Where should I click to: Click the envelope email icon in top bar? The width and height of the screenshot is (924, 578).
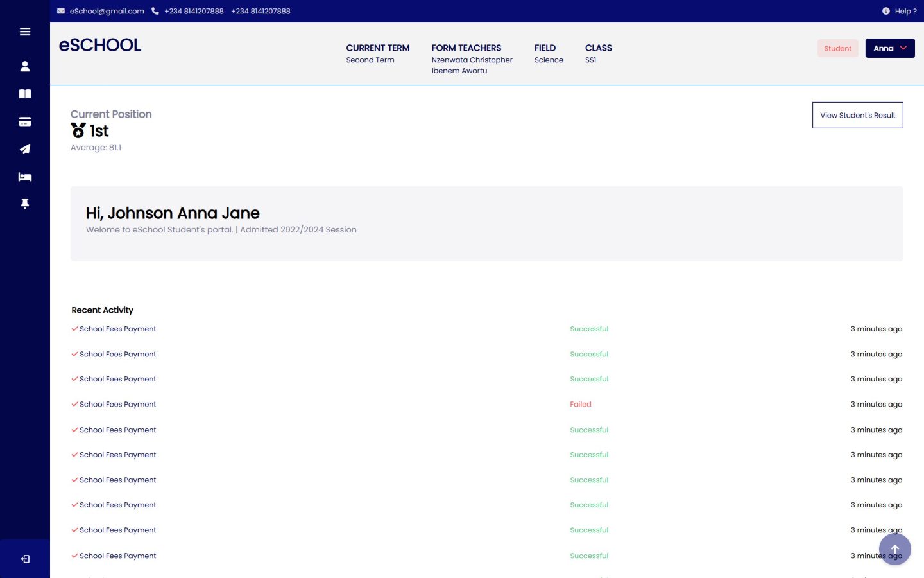[x=61, y=11]
